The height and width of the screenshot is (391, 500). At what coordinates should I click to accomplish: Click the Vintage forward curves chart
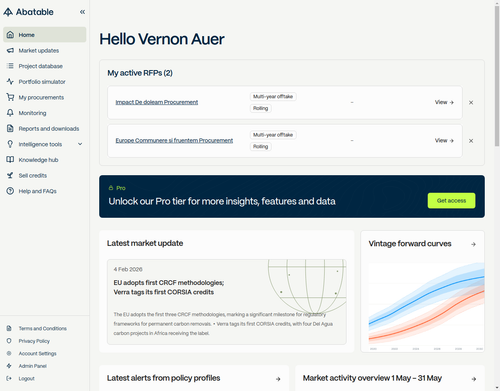[x=426, y=306]
